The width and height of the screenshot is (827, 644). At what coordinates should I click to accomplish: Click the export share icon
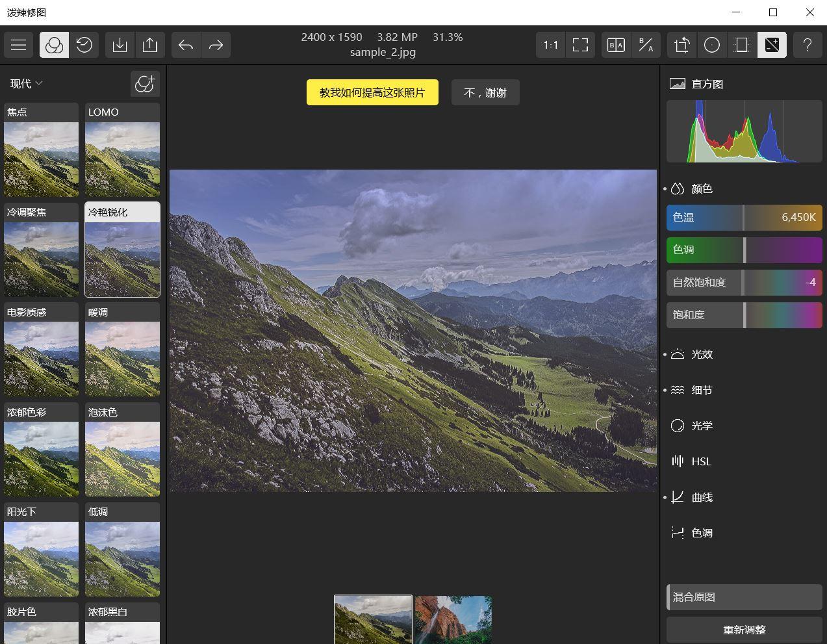150,45
